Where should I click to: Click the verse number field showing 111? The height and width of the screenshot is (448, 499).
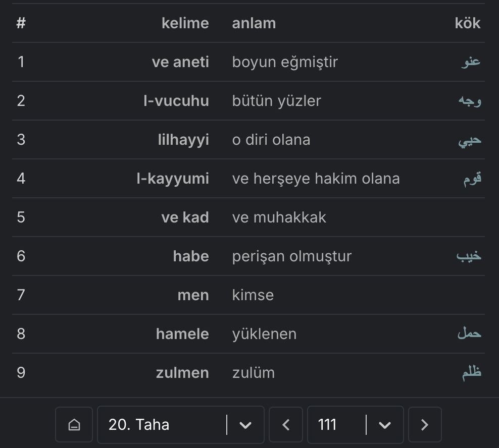(327, 424)
